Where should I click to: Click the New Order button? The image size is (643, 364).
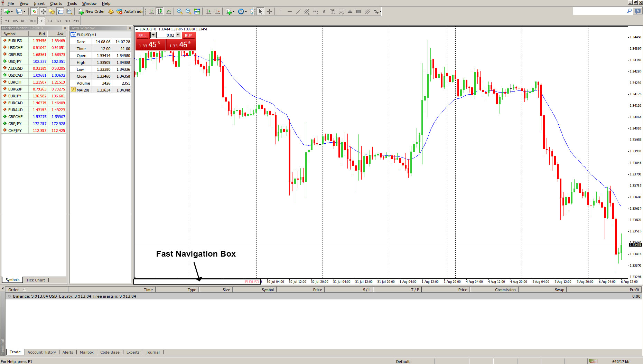(x=92, y=11)
